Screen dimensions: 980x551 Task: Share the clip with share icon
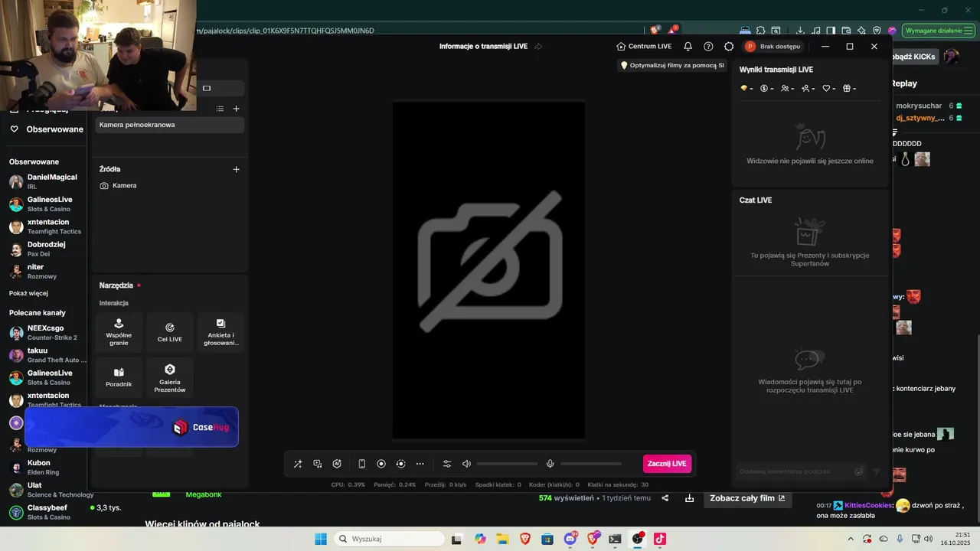pos(665,498)
